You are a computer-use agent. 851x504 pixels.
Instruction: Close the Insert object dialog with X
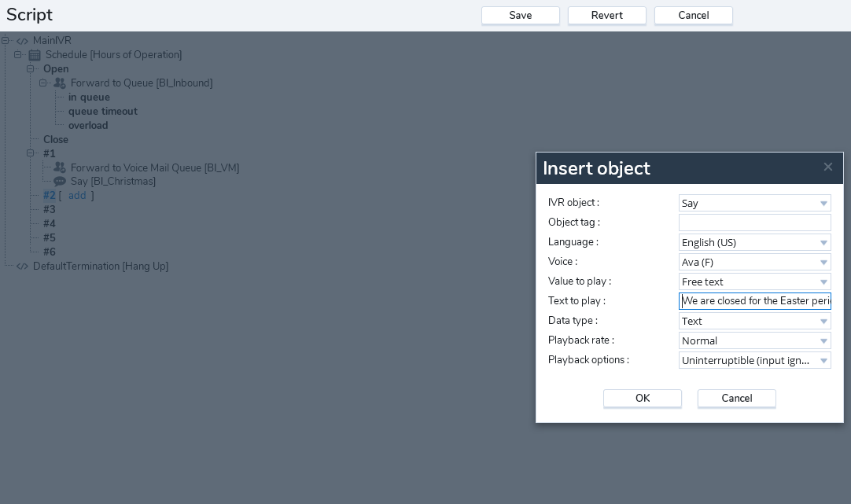tap(827, 167)
